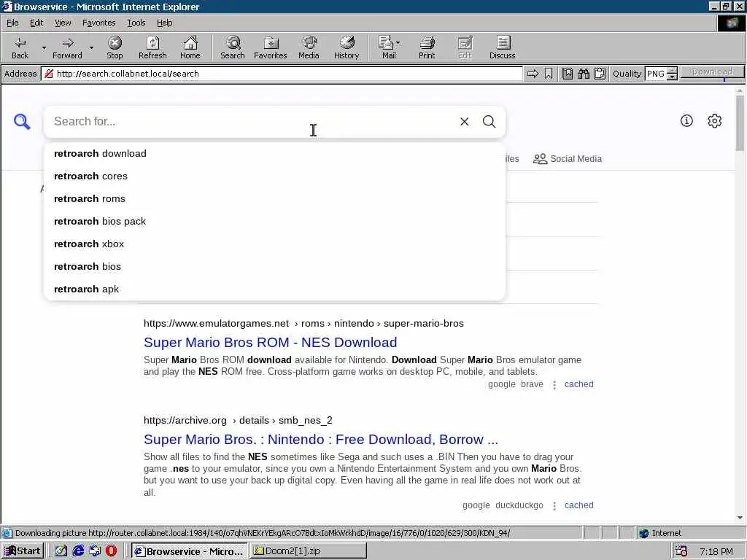The image size is (747, 560).
Task: Open the Search pane from the toolbar
Action: tap(233, 47)
